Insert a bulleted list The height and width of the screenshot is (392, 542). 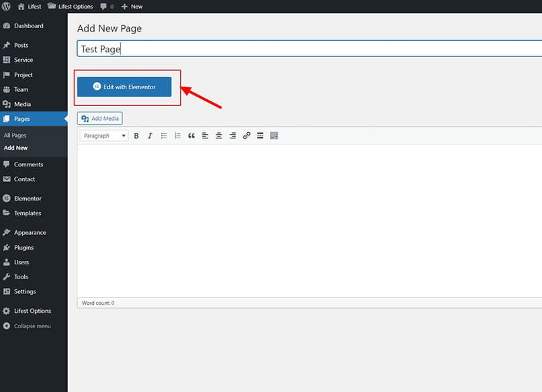pos(164,136)
